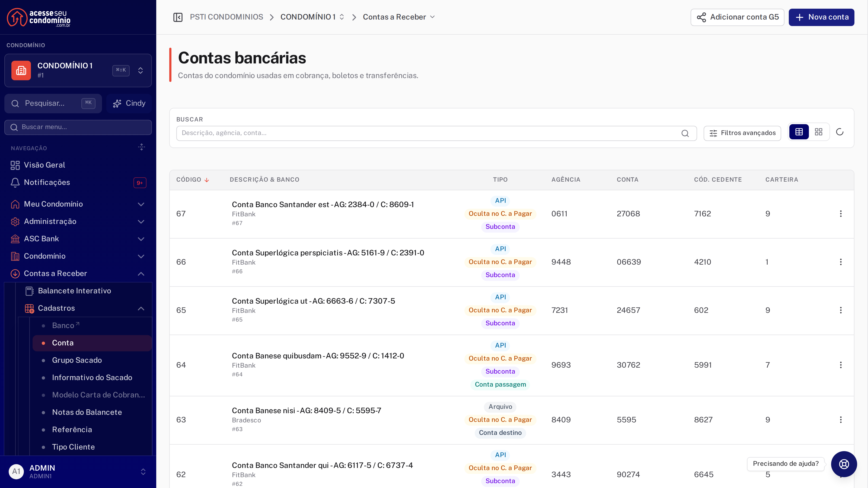
Task: Open the help lifebuoy button
Action: pos(844,464)
